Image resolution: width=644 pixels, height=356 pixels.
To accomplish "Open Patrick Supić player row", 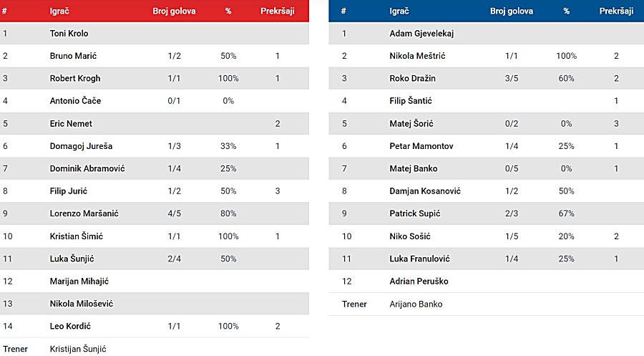I will coord(487,213).
